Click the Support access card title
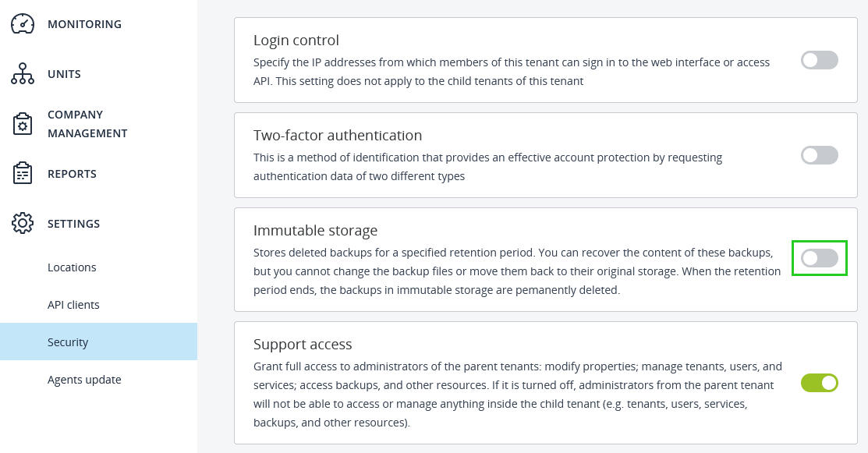Image resolution: width=868 pixels, height=453 pixels. (x=303, y=345)
